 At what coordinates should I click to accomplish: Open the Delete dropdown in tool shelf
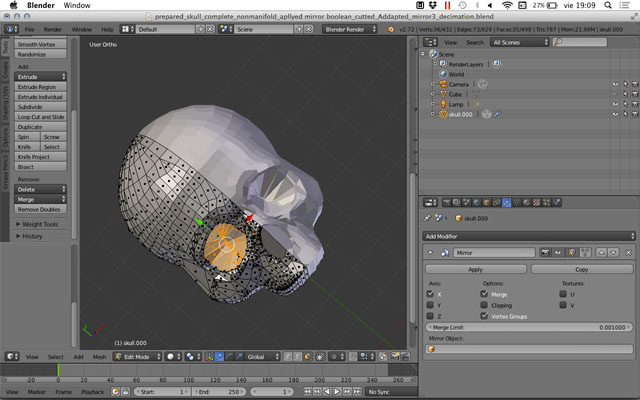coord(40,189)
